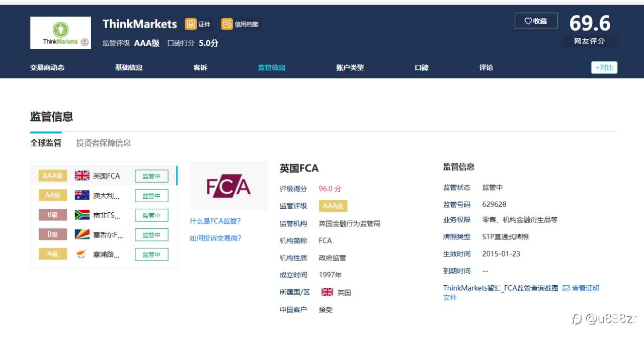Click B级 badge beside 塞舌尔F
The width and height of the screenshot is (644, 338).
pos(53,234)
